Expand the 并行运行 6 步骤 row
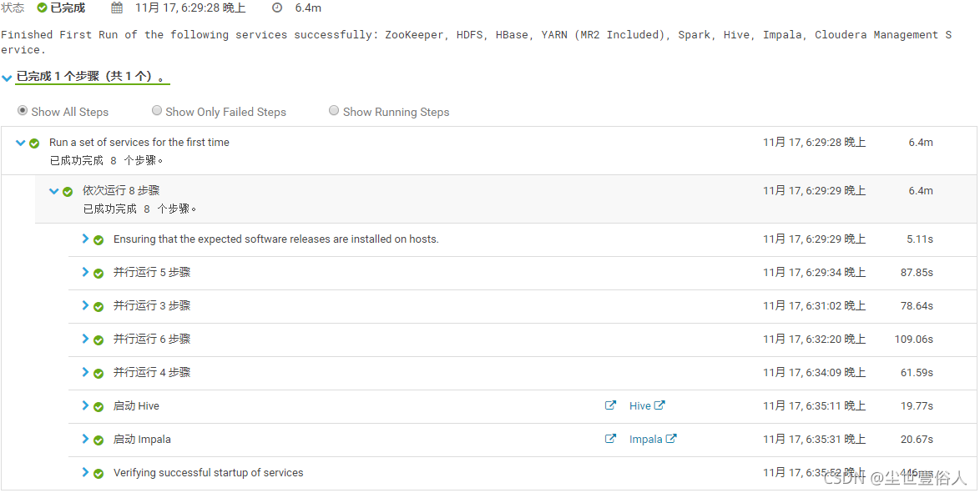 point(86,339)
